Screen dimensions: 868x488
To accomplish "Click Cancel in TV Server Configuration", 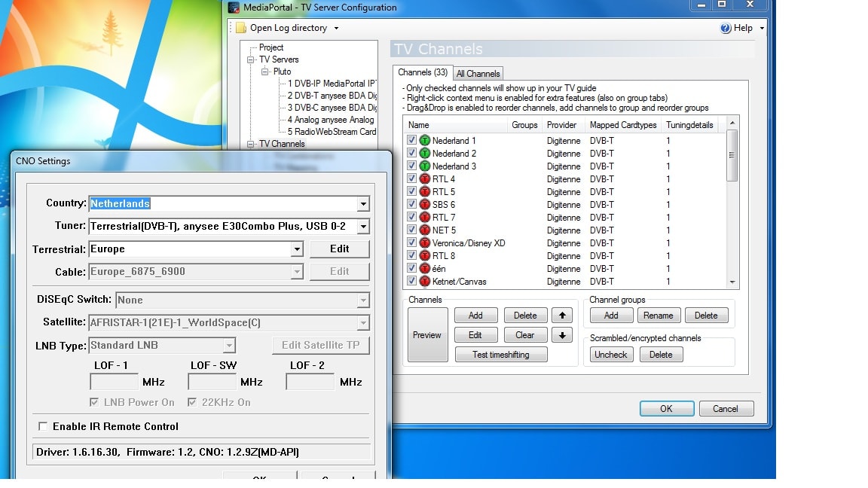I will (726, 409).
